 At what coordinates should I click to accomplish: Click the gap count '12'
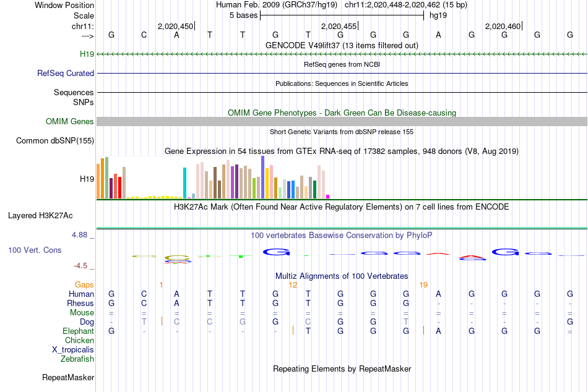tap(293, 285)
